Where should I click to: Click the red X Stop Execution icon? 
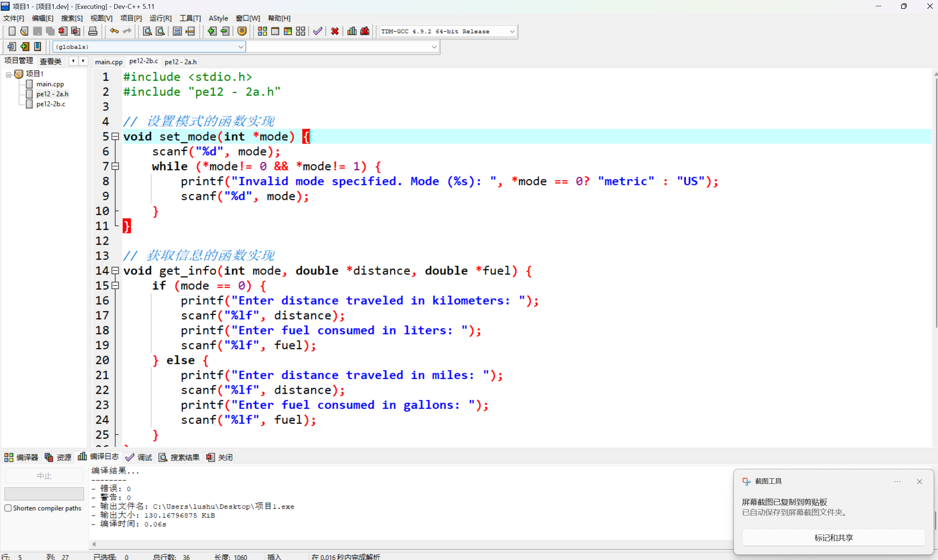[335, 31]
